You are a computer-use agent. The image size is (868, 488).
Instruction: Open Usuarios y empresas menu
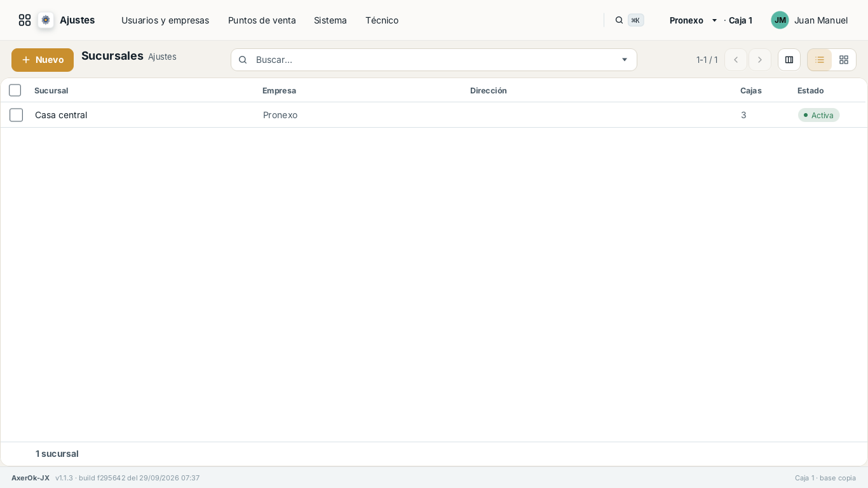(165, 20)
